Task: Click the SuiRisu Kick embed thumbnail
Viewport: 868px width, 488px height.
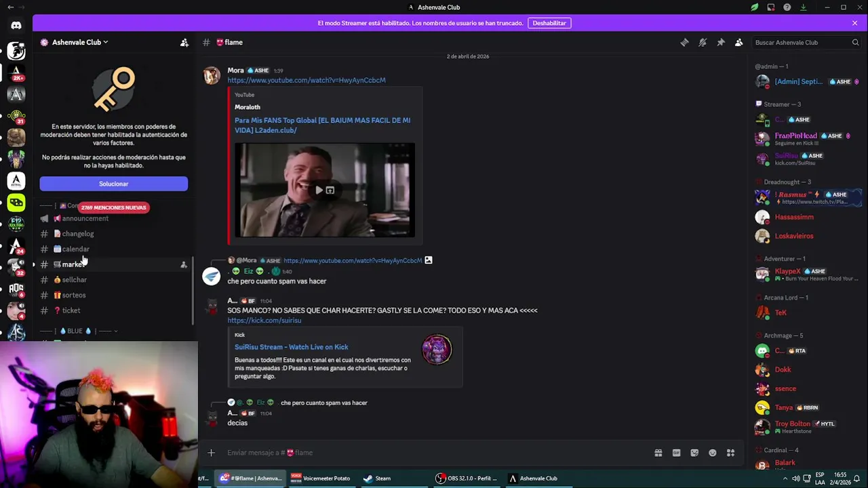Action: (x=437, y=350)
